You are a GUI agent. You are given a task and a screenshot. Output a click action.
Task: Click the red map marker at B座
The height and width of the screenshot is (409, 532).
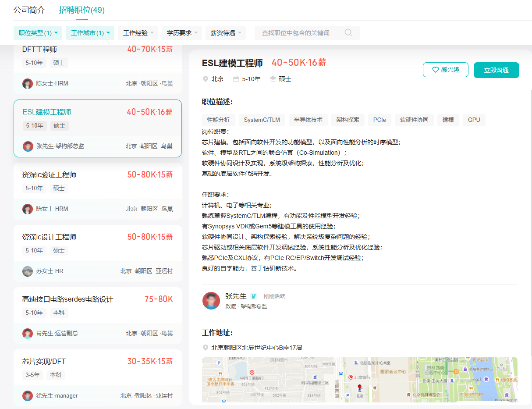coord(360,388)
